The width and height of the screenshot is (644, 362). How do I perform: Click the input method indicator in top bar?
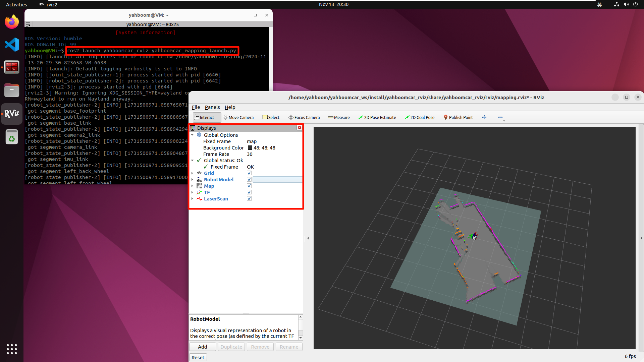coord(599,4)
